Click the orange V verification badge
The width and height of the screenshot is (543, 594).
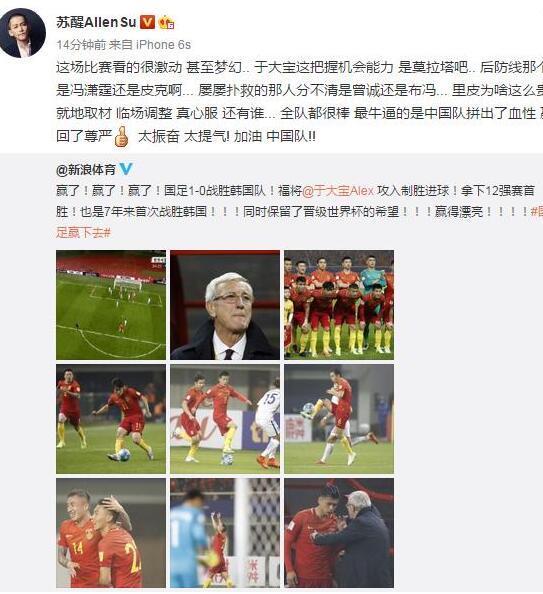[x=147, y=22]
